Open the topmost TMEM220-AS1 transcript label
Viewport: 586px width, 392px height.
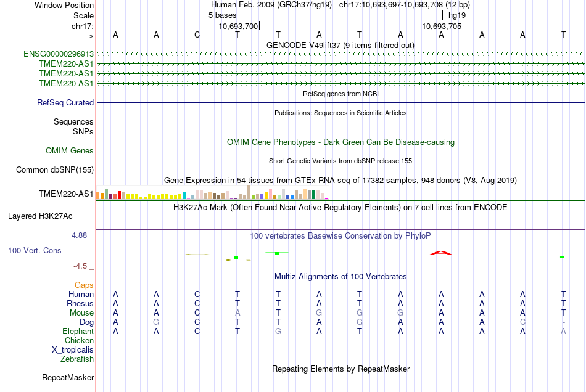pyautogui.click(x=66, y=64)
